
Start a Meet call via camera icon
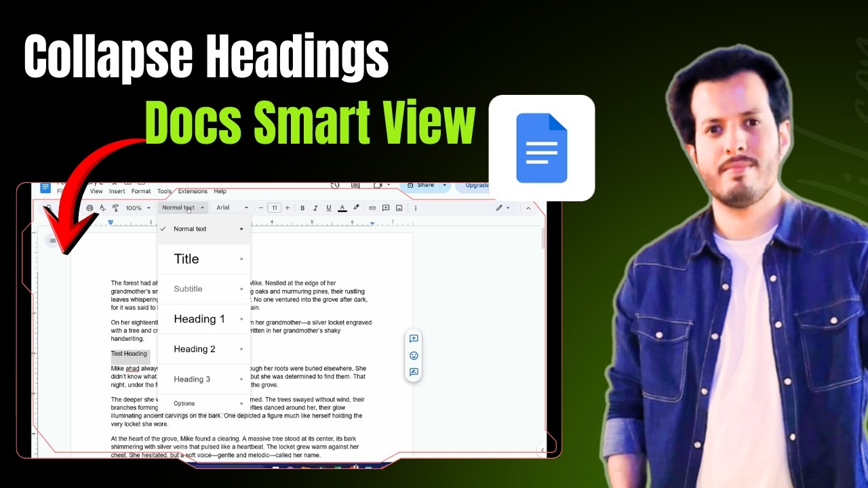pos(377,185)
